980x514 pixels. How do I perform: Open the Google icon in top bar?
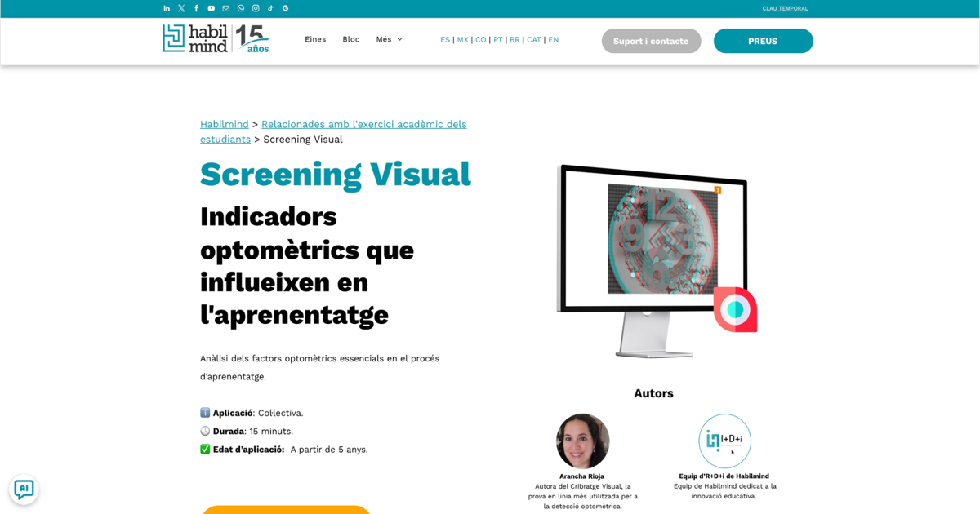point(285,8)
